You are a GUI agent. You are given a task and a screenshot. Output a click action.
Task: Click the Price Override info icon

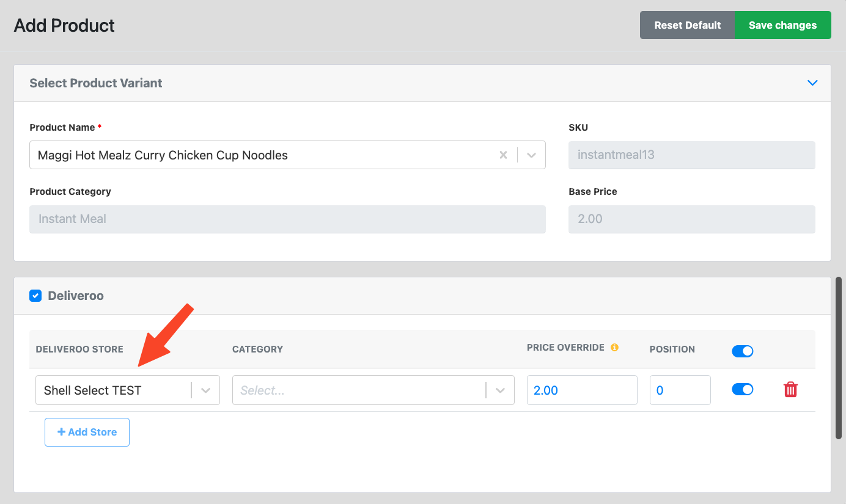[x=614, y=347]
